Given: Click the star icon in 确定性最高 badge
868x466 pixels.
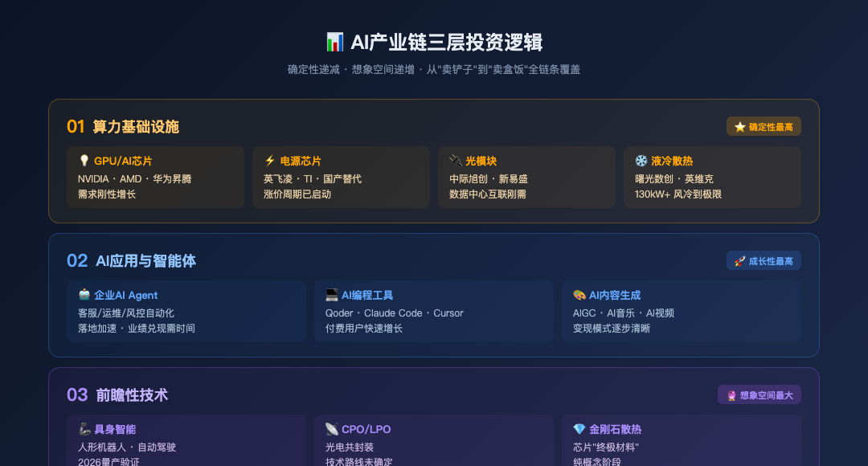Looking at the screenshot, I should point(740,127).
